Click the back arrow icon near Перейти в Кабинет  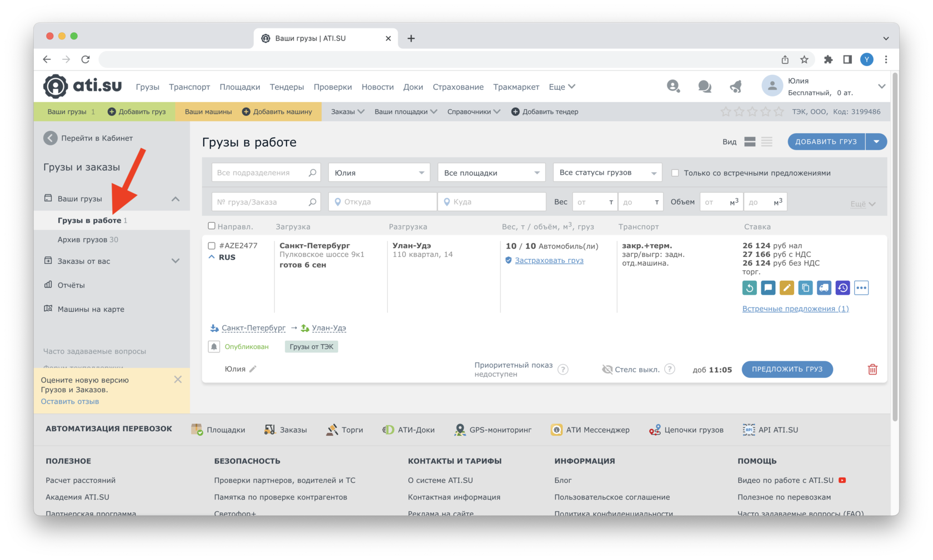coord(51,138)
